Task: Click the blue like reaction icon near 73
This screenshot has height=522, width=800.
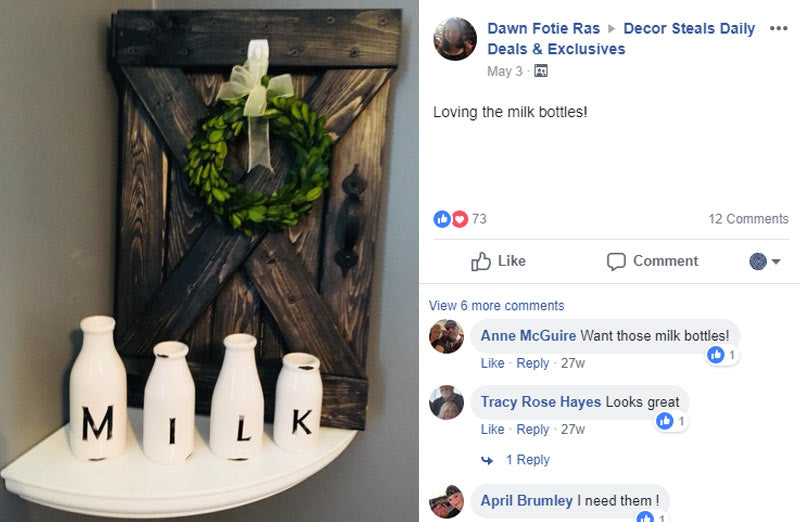Action: pos(442,219)
